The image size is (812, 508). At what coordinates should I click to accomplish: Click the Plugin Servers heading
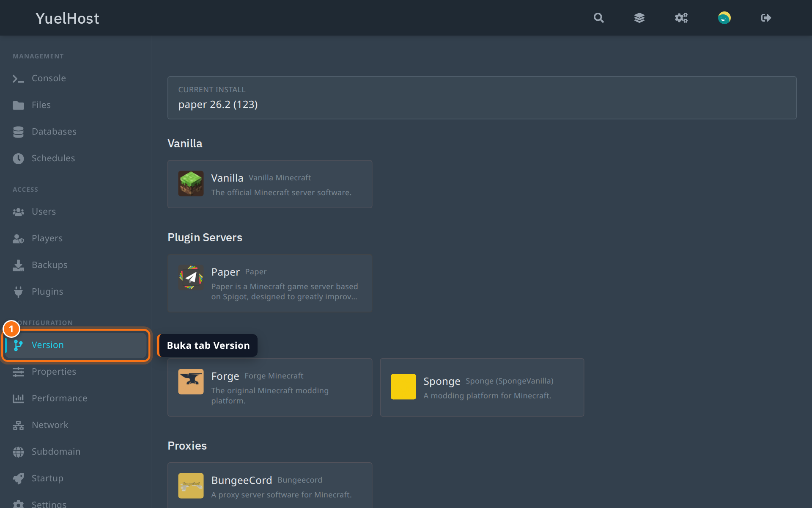(205, 237)
